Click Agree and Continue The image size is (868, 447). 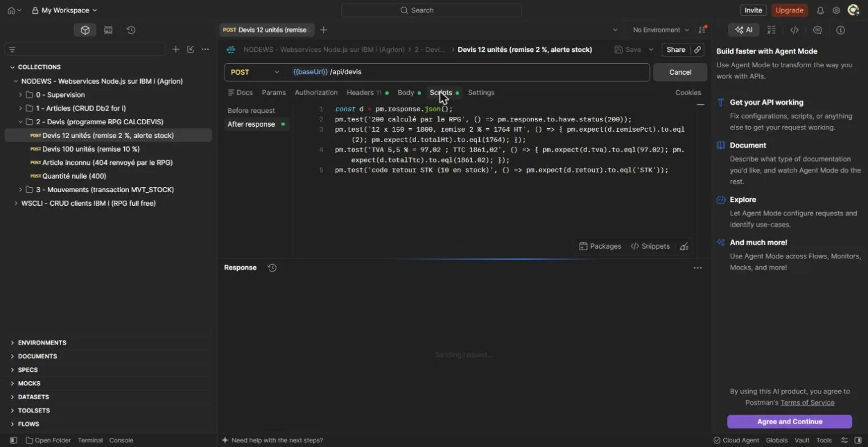(789, 422)
